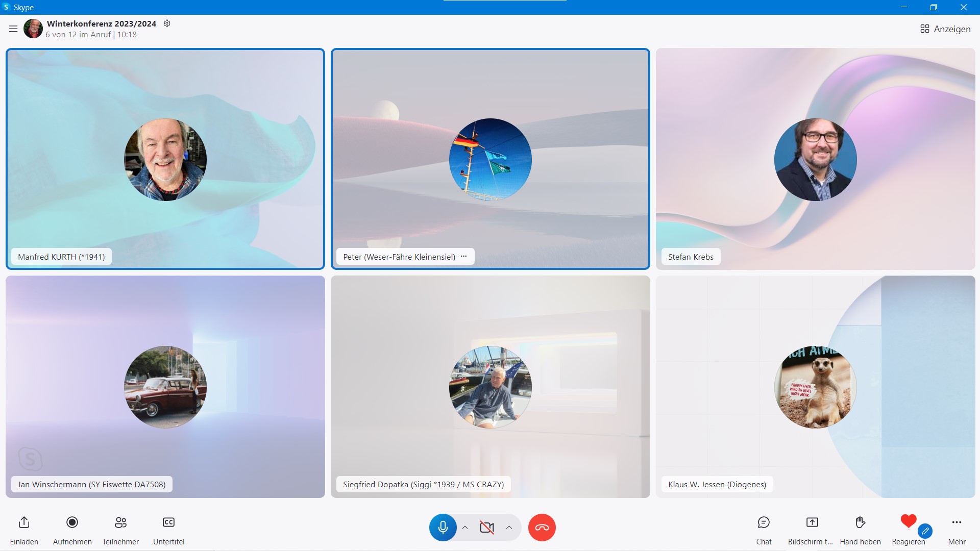Open the Teilnehmer participants list

pyautogui.click(x=120, y=522)
